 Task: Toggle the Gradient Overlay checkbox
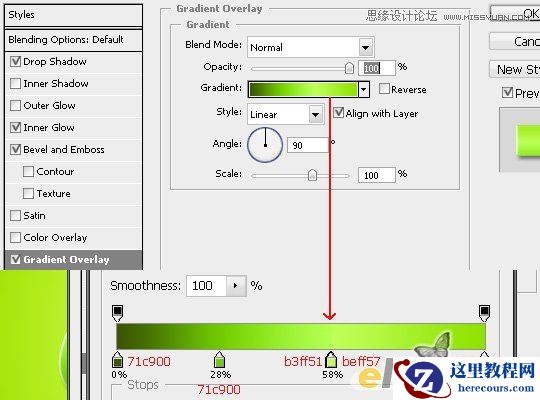(x=15, y=259)
